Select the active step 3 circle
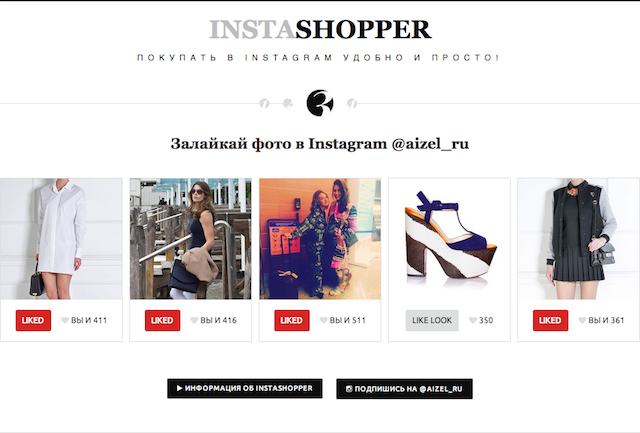Image resolution: width=640 pixels, height=433 pixels. pyautogui.click(x=320, y=103)
